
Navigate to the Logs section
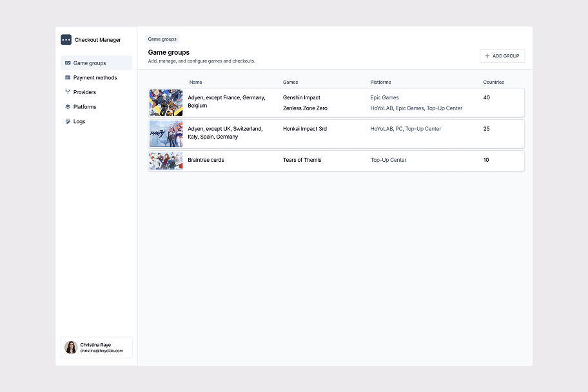tap(79, 121)
